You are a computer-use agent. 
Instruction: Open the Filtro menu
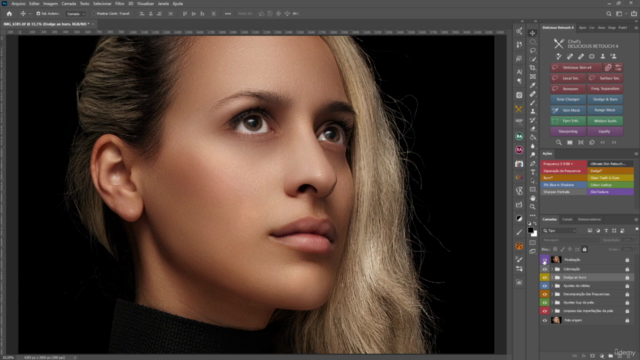(119, 4)
